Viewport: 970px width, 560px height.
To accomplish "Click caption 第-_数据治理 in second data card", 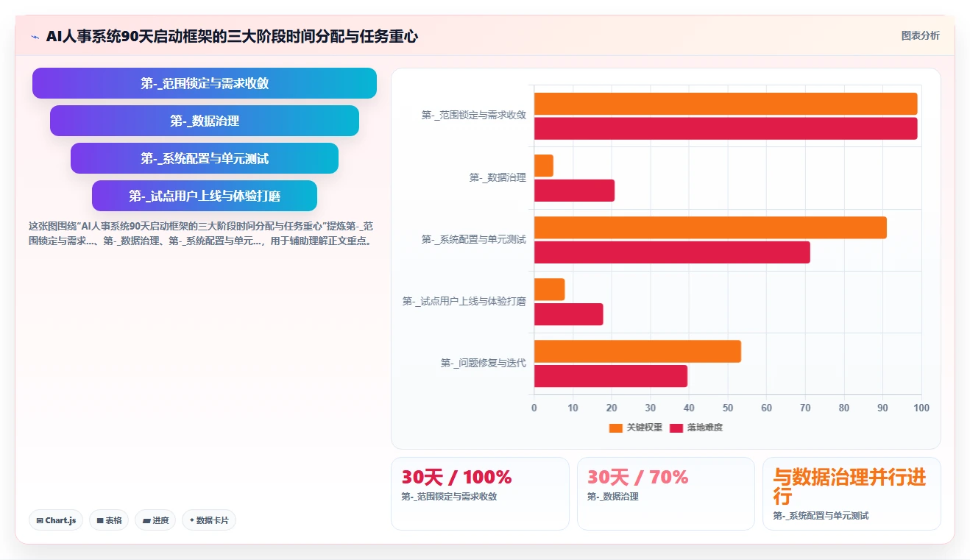I will tap(613, 497).
